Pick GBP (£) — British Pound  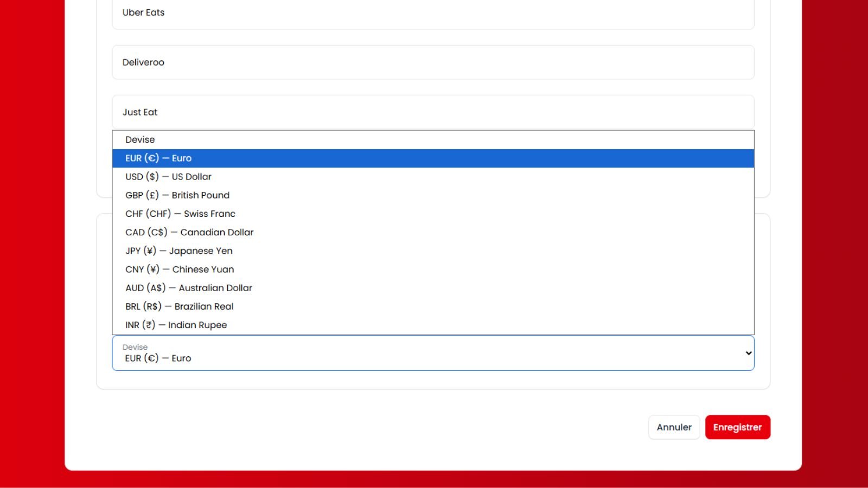pos(177,195)
